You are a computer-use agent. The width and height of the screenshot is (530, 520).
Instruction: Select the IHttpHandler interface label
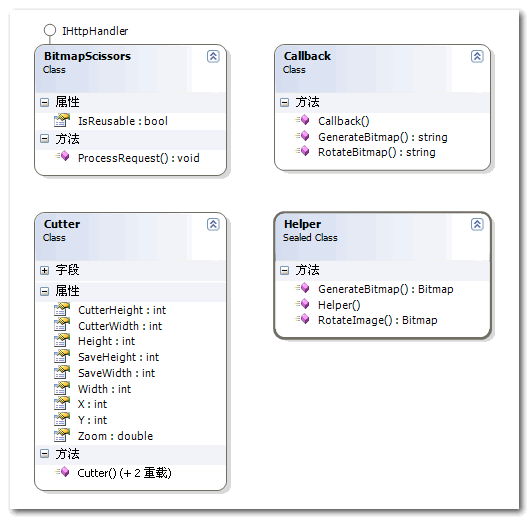click(x=95, y=31)
